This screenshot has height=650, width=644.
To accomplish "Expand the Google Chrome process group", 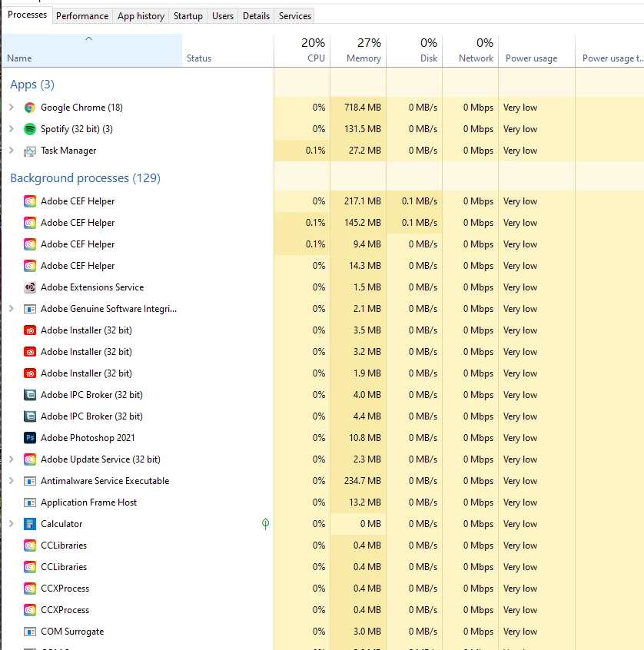I will pyautogui.click(x=12, y=108).
